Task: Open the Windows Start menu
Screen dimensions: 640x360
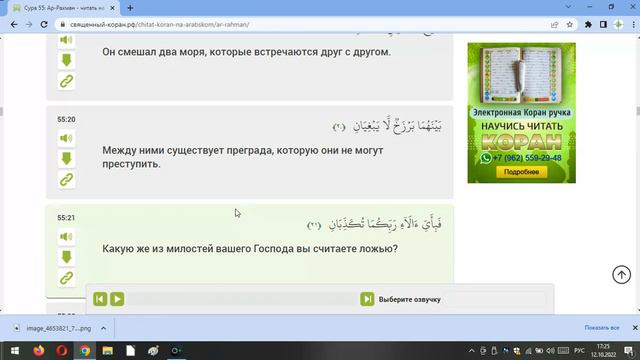Action: point(15,351)
